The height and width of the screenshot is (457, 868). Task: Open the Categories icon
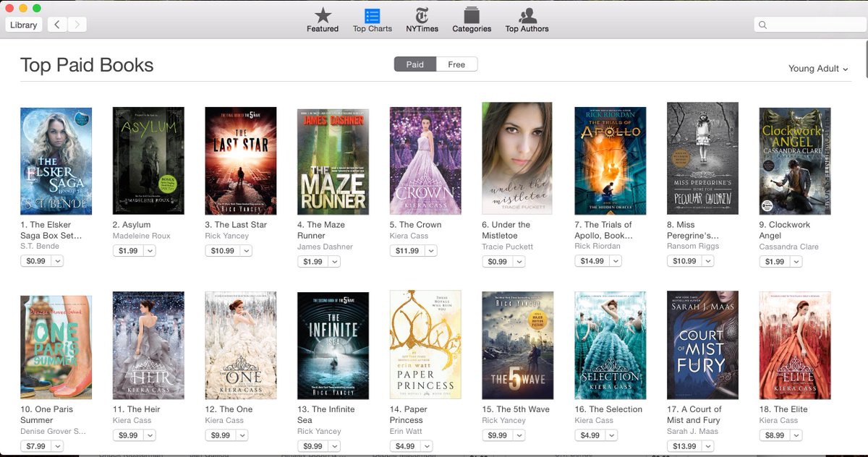coord(472,15)
